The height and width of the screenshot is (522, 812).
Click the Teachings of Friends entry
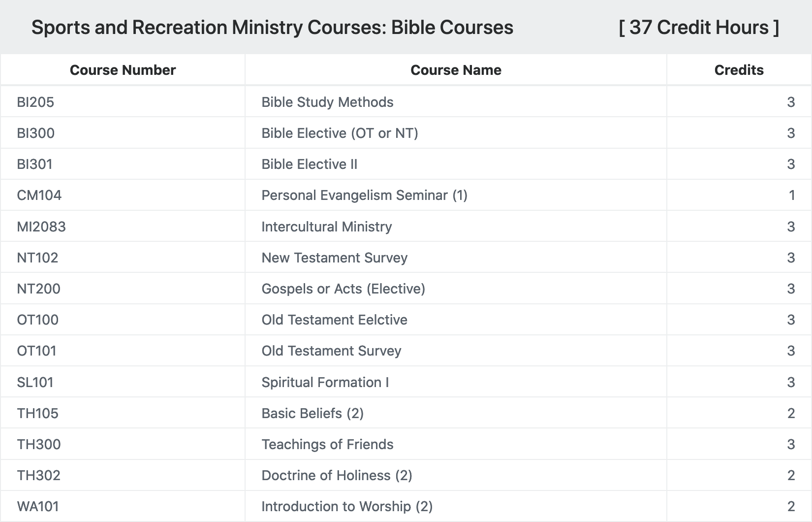coord(327,444)
